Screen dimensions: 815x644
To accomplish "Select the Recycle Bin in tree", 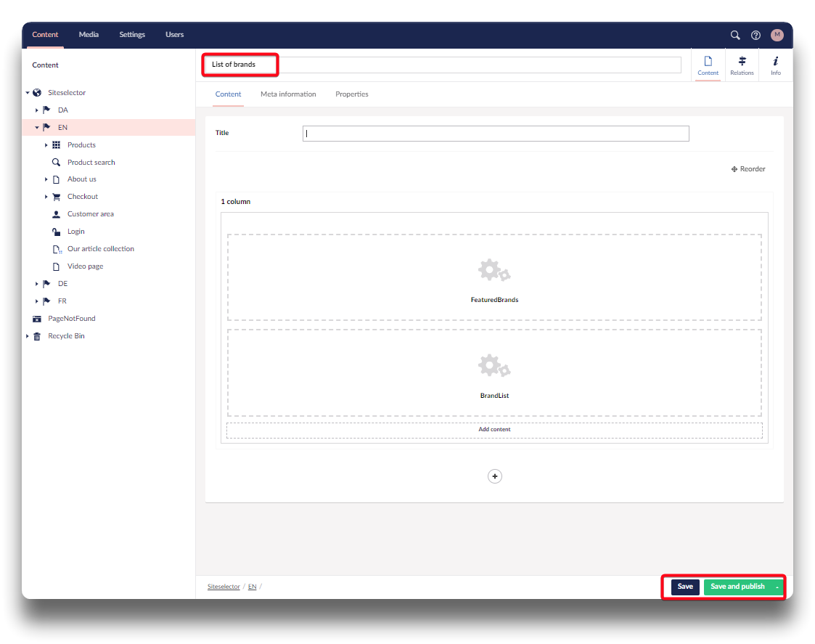I will pos(66,336).
